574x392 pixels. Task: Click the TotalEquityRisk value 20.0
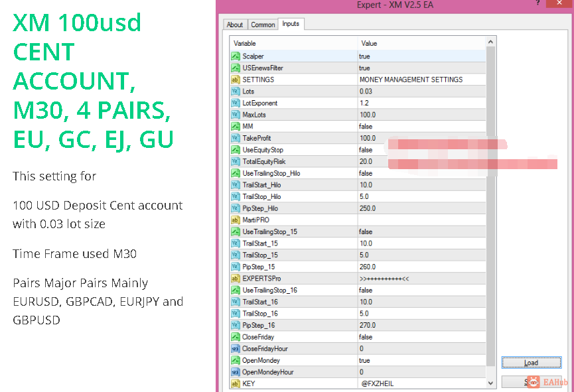pyautogui.click(x=366, y=162)
